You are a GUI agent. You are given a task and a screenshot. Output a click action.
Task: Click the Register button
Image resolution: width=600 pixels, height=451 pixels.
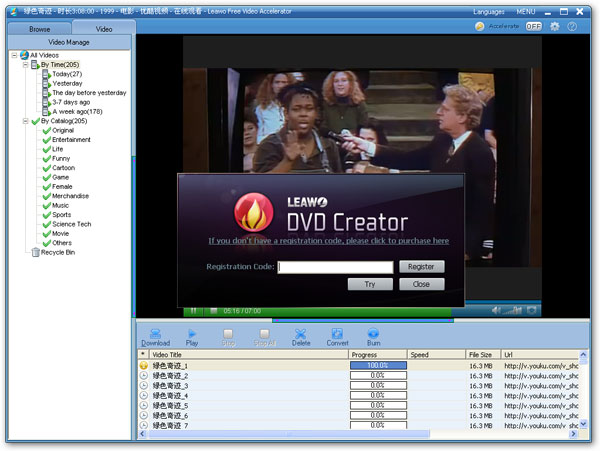[x=421, y=267]
